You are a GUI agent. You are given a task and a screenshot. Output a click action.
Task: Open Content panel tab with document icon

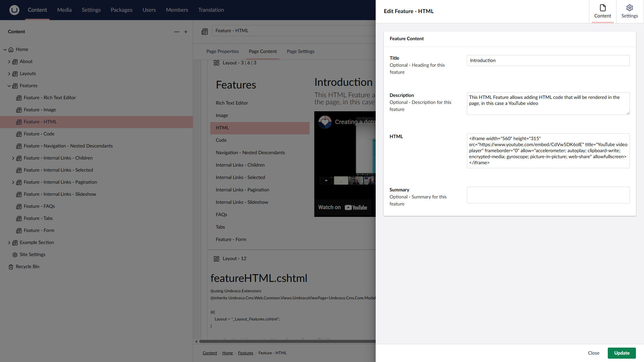pos(602,11)
